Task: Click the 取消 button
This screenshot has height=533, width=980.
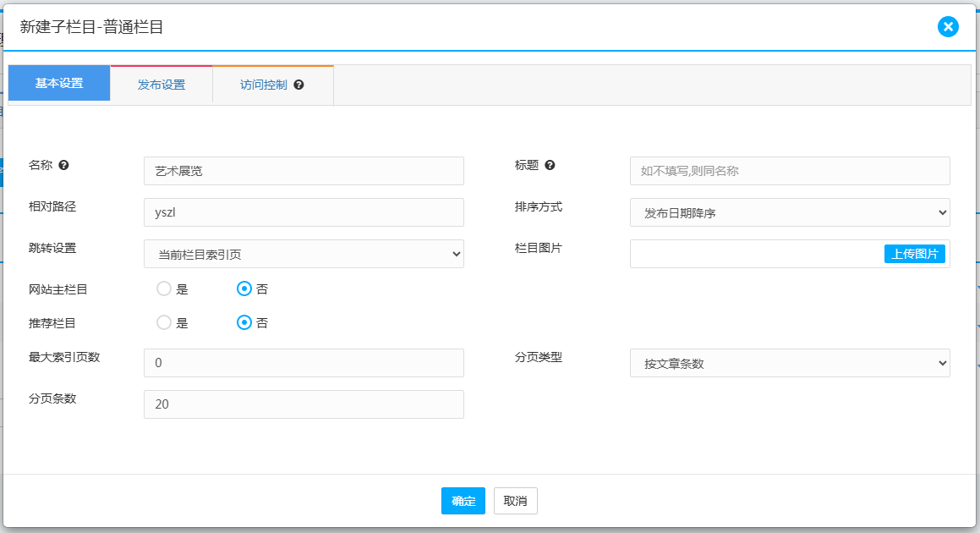Action: click(x=515, y=501)
